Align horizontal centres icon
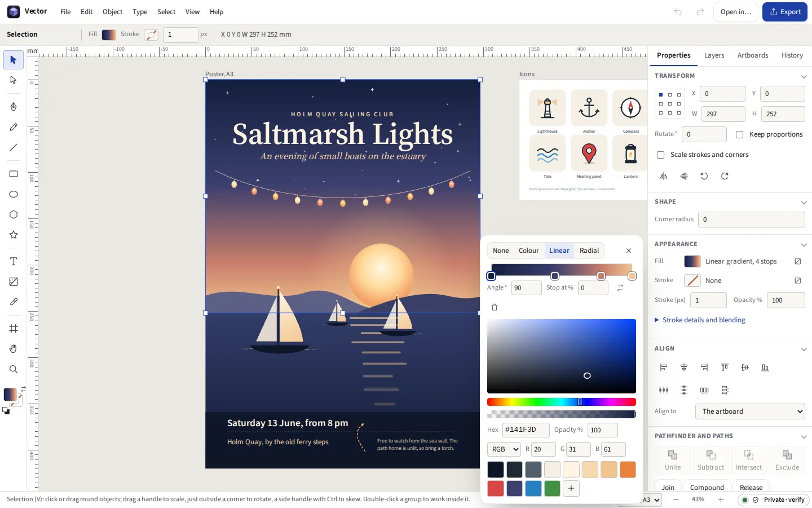812x508 pixels. point(684,367)
